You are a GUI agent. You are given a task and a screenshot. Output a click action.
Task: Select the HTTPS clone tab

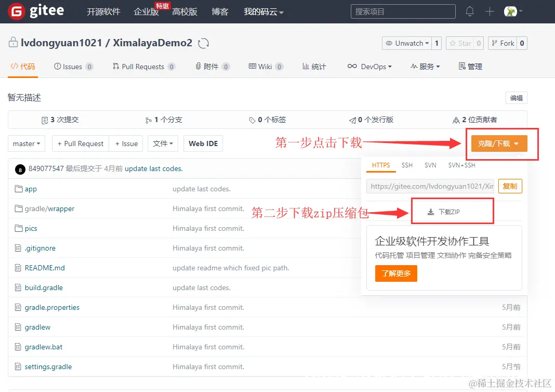381,165
